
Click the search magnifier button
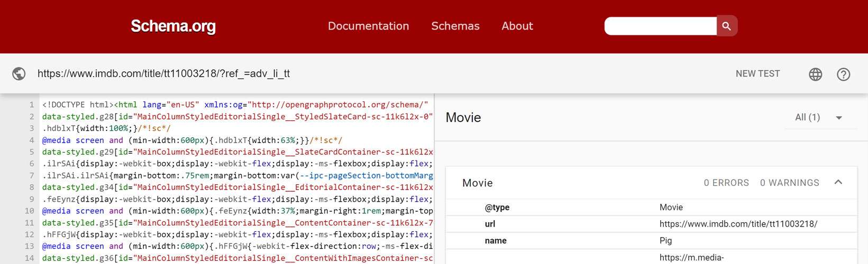pyautogui.click(x=727, y=26)
